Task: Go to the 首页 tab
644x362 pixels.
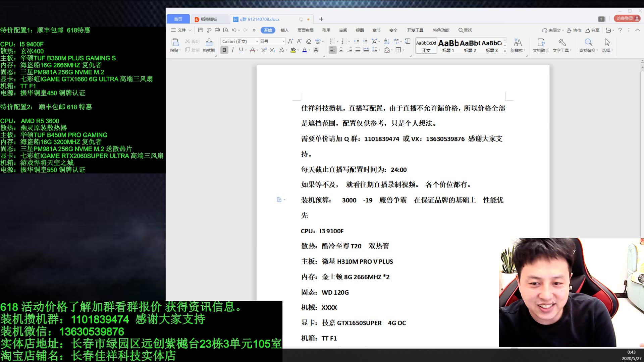Action: 178,19
